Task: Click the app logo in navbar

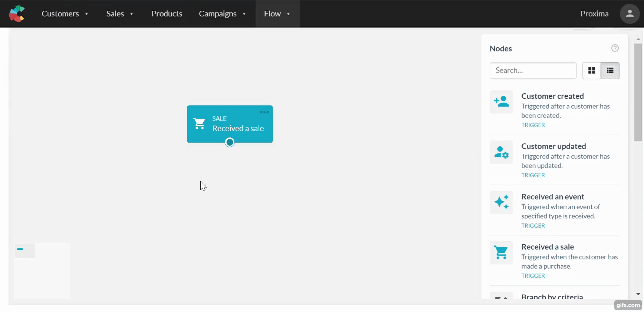Action: pyautogui.click(x=17, y=14)
